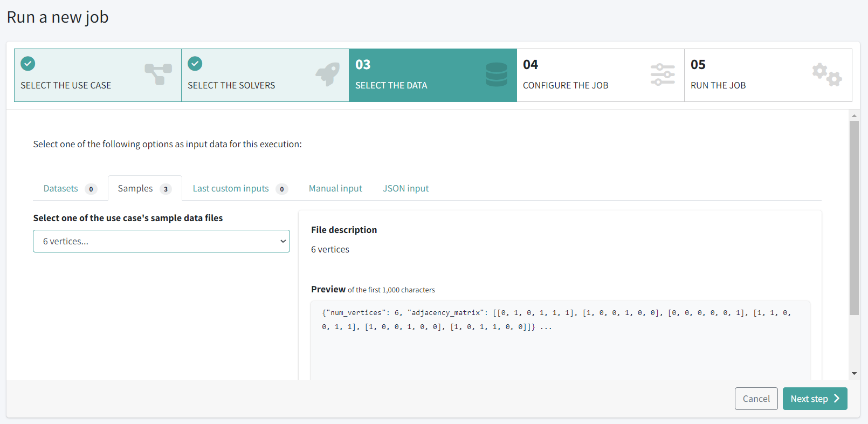Click the 'Run a new job' heading
Screen dimensions: 868x424
(x=58, y=17)
